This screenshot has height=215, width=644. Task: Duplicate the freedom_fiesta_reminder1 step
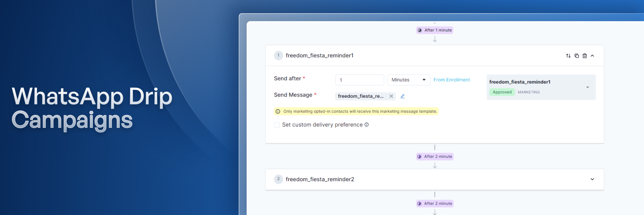[577, 56]
